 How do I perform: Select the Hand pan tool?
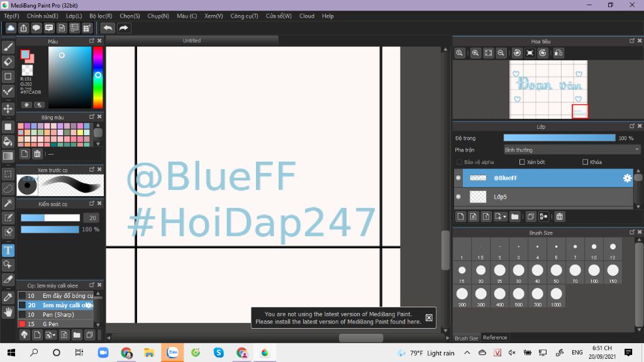tap(8, 312)
